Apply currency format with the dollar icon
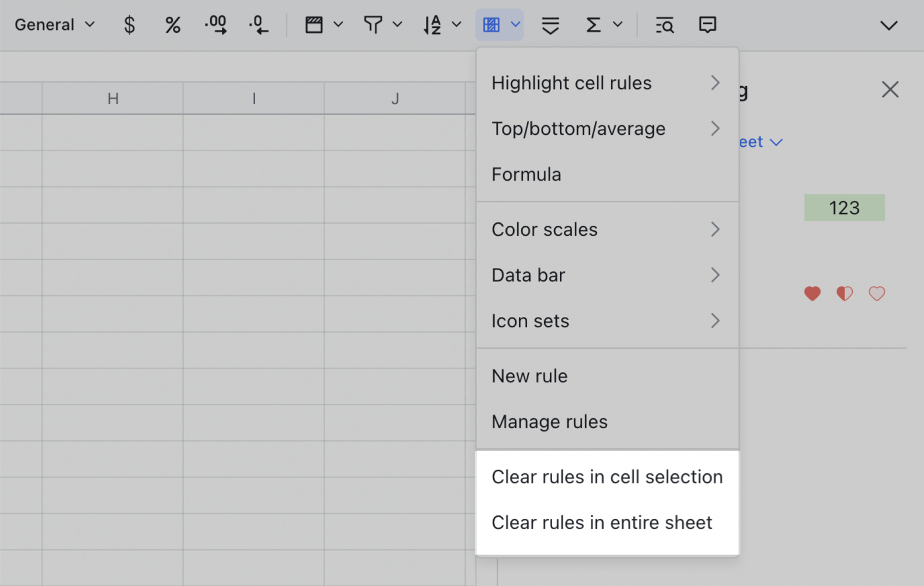924x586 pixels. pos(129,24)
